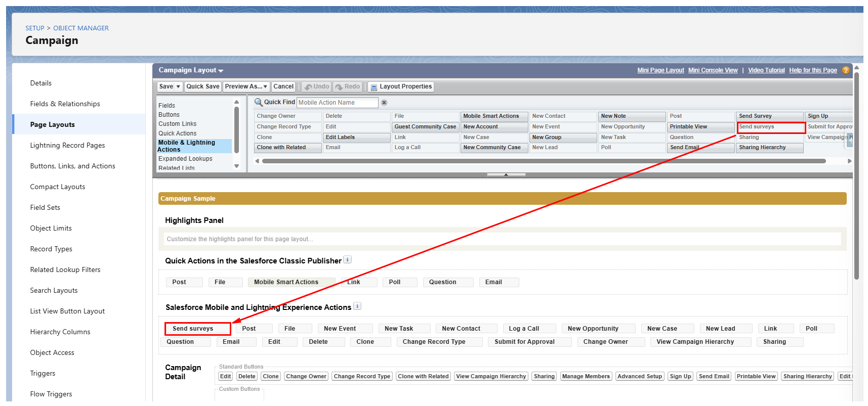This screenshot has width=868, height=406.
Task: Collapse the palette using the handle
Action: coord(506,174)
